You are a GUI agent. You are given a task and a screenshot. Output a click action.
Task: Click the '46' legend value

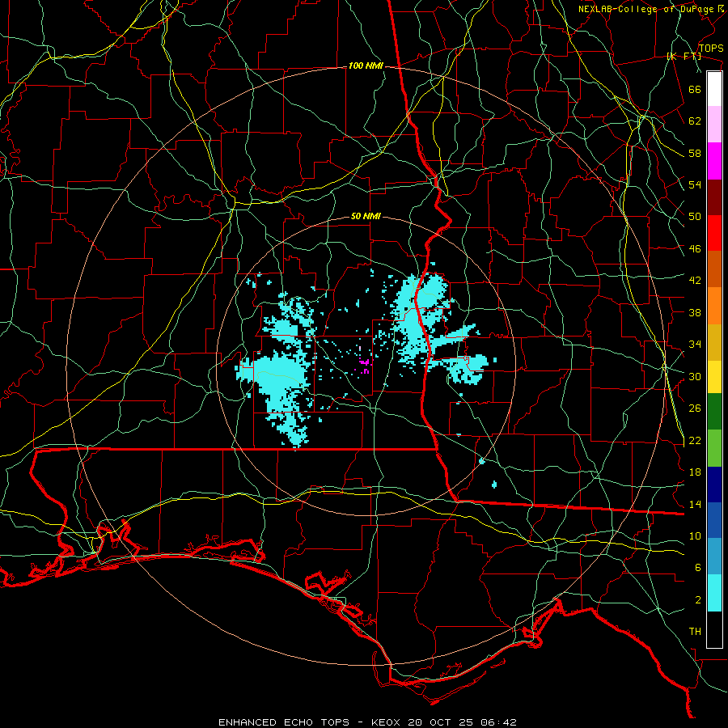click(695, 249)
